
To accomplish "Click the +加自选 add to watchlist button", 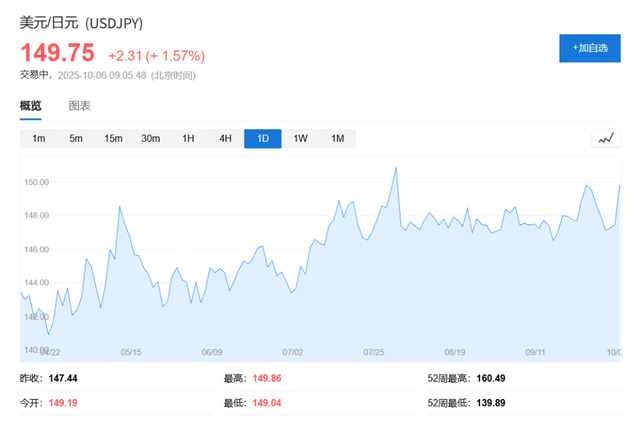I will (x=589, y=48).
